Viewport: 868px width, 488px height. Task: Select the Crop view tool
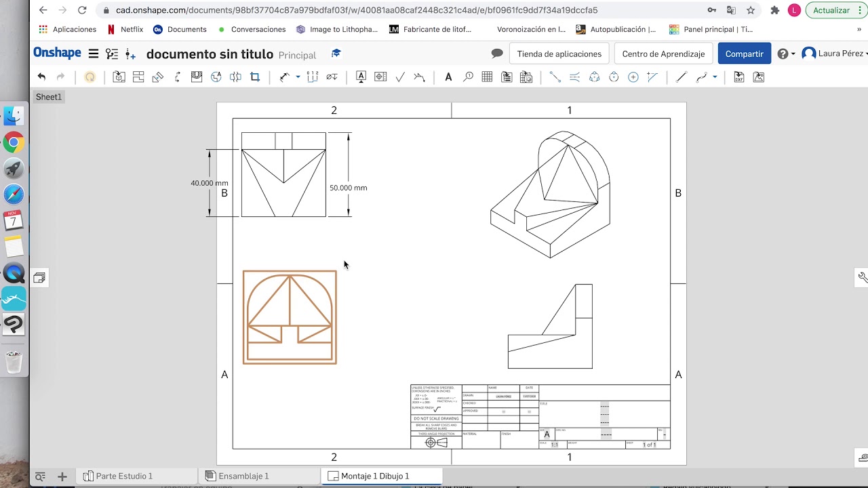point(255,77)
